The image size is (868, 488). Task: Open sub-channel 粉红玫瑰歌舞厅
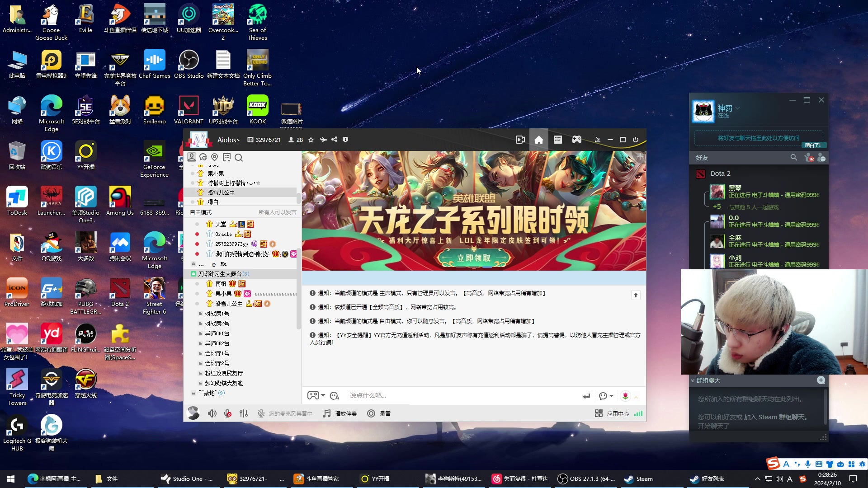click(224, 373)
